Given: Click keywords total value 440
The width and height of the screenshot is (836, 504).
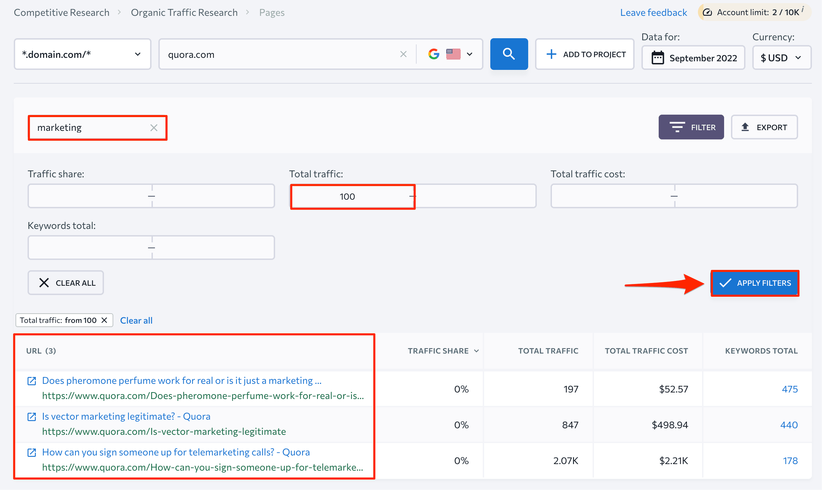Looking at the screenshot, I should [x=789, y=425].
